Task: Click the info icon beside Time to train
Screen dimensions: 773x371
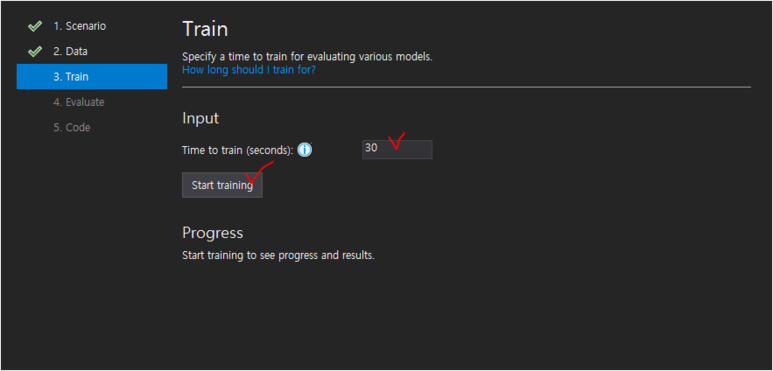Action: pyautogui.click(x=305, y=150)
